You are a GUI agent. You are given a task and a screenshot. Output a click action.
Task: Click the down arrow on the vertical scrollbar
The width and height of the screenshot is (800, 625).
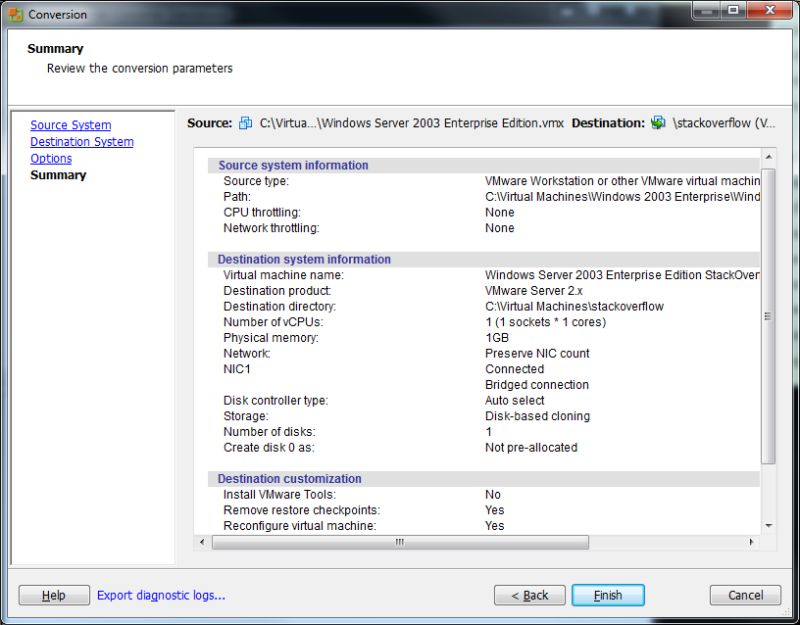click(770, 527)
